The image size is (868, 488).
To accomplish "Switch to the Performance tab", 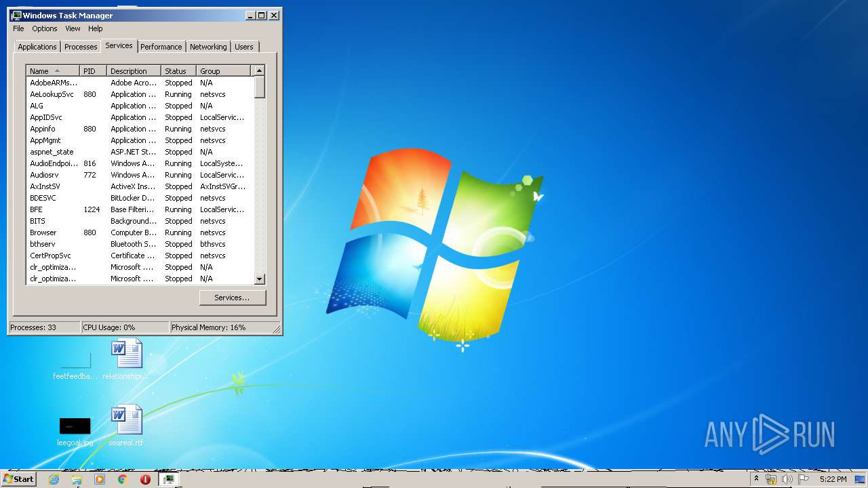I will pos(161,47).
